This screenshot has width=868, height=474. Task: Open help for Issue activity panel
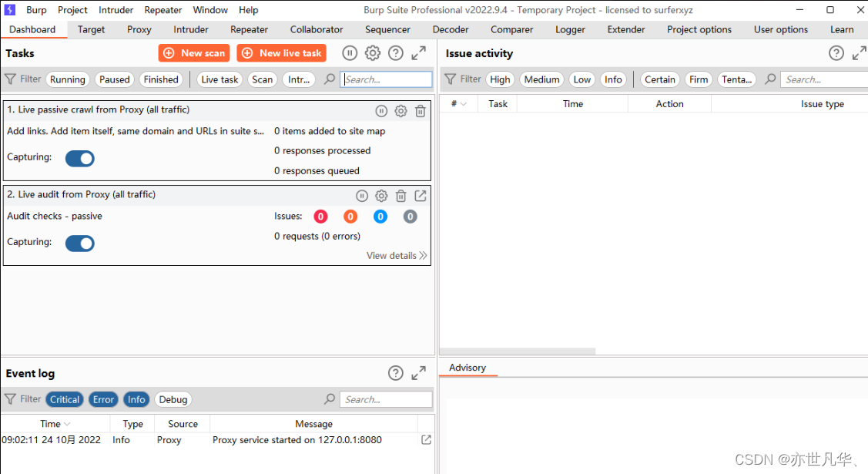click(x=836, y=53)
